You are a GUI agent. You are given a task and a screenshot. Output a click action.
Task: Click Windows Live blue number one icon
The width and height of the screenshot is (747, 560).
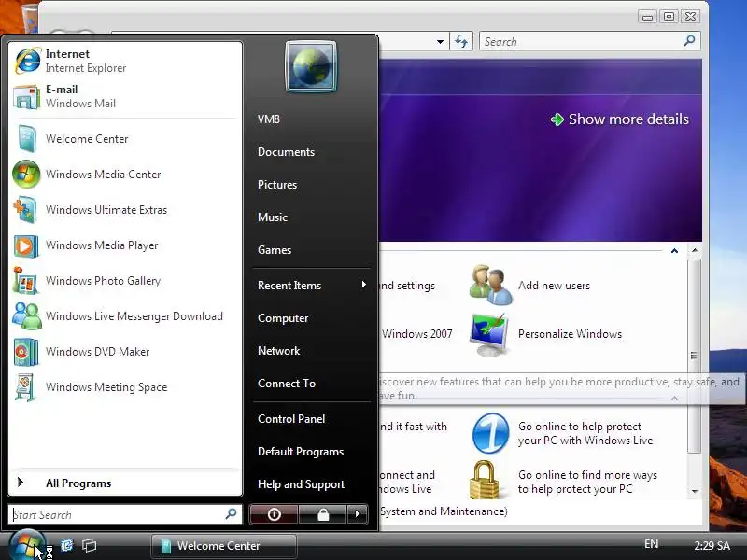(x=491, y=433)
